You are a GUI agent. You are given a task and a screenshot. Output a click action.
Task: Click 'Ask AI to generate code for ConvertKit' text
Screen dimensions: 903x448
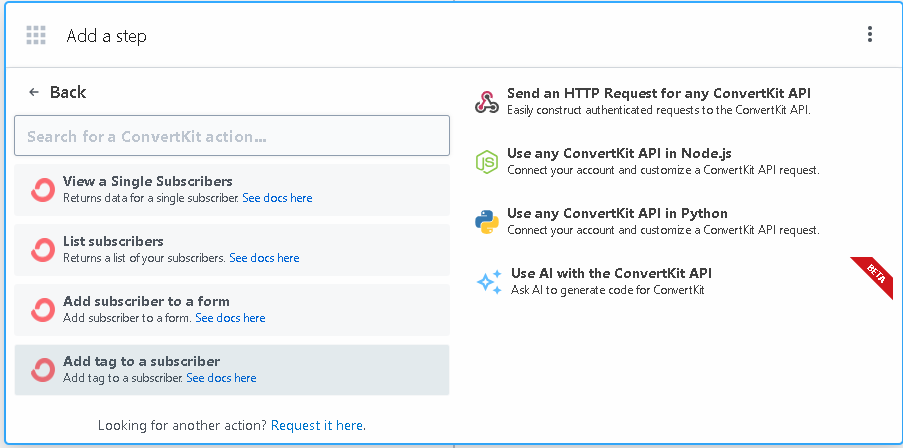pyautogui.click(x=608, y=290)
